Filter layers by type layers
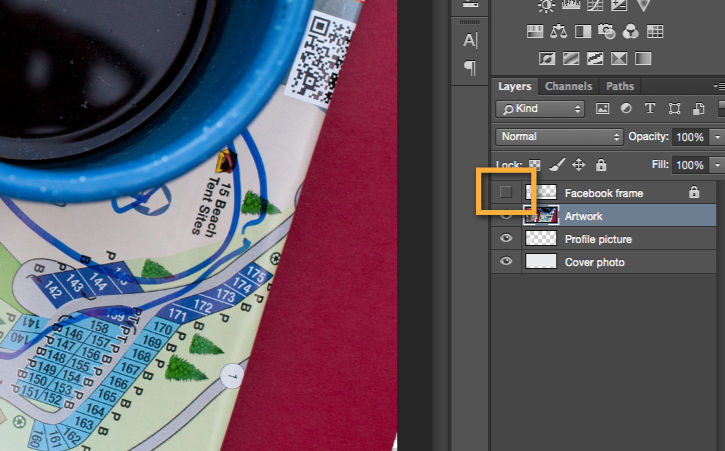Screen dimensions: 725x451 coord(650,109)
